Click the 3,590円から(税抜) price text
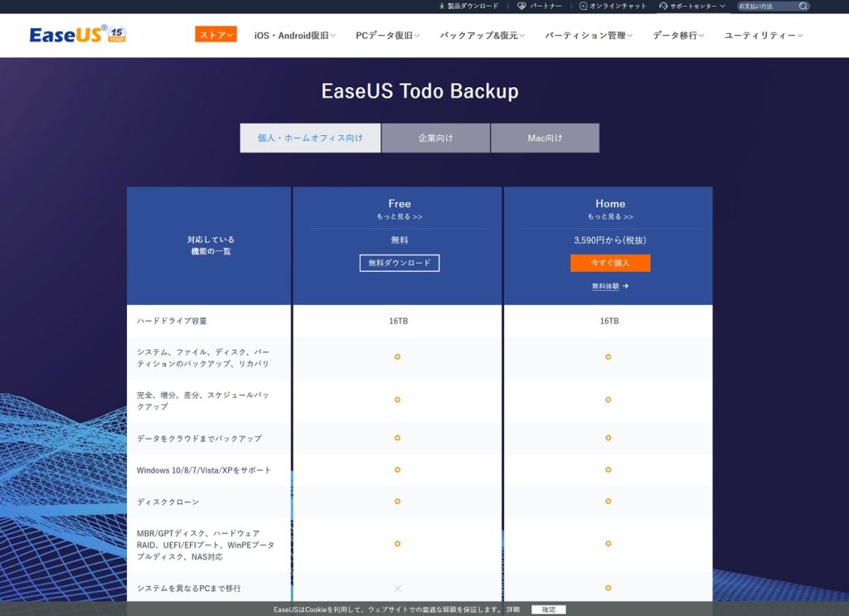This screenshot has width=849, height=616. tap(610, 240)
